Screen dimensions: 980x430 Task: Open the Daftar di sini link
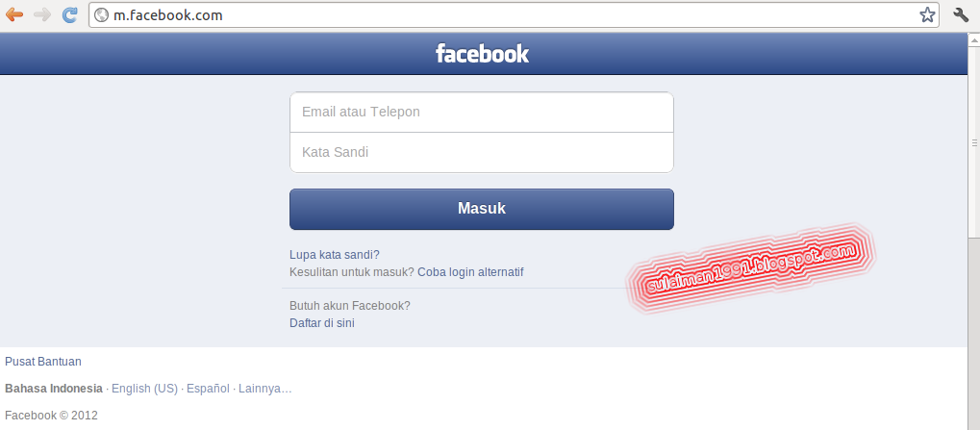[322, 323]
